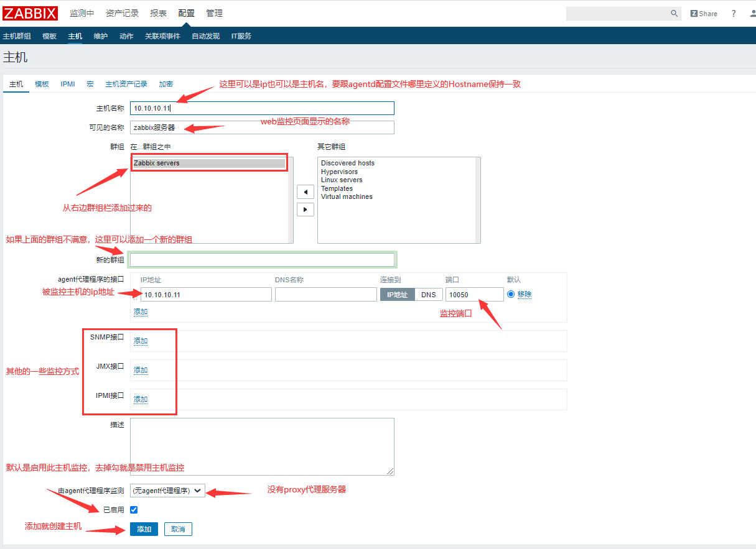Click 添加 under the agent interface
The image size is (756, 549).
pyautogui.click(x=141, y=311)
